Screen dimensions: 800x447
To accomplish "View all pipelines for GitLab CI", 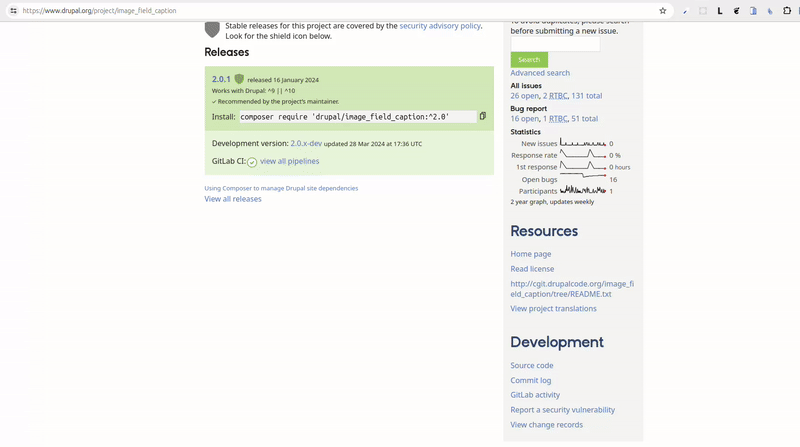I will pos(289,161).
